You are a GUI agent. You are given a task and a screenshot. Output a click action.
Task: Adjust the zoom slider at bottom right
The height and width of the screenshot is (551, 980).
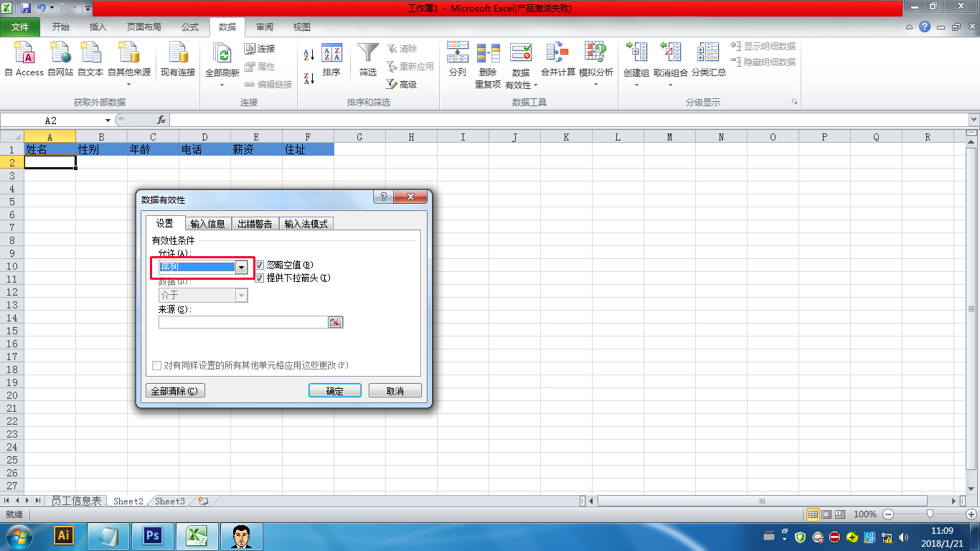[930, 514]
